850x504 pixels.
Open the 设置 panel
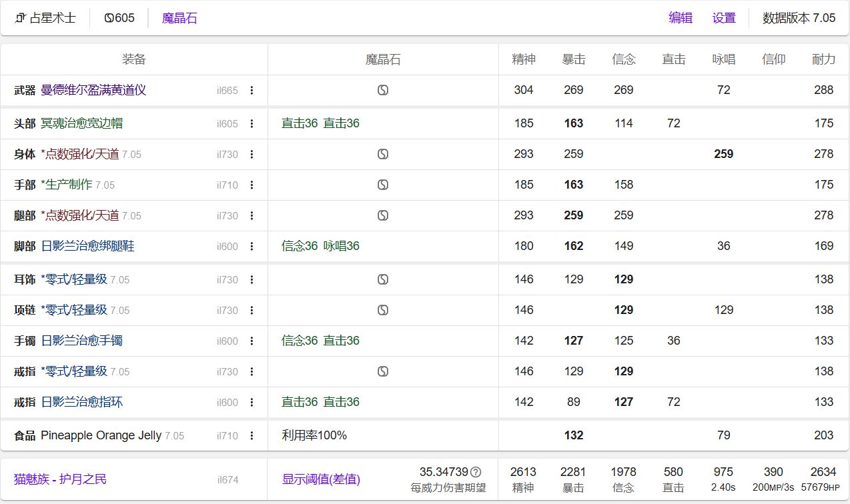[x=723, y=18]
